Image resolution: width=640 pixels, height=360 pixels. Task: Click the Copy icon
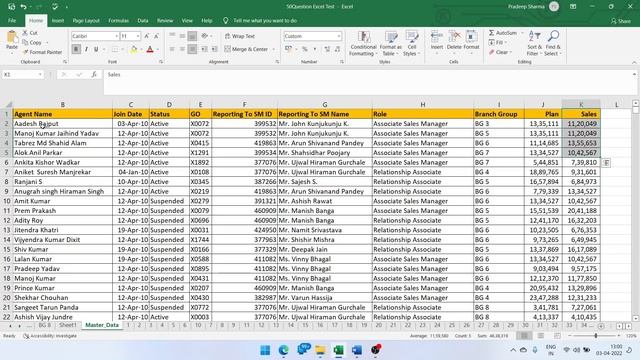coord(25,42)
